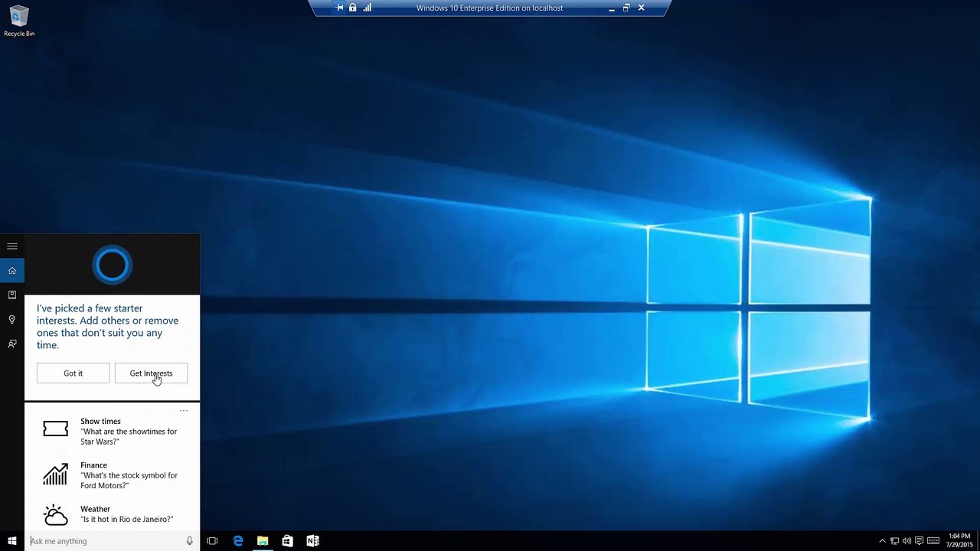Click the connection signal strength icon

pos(367,8)
